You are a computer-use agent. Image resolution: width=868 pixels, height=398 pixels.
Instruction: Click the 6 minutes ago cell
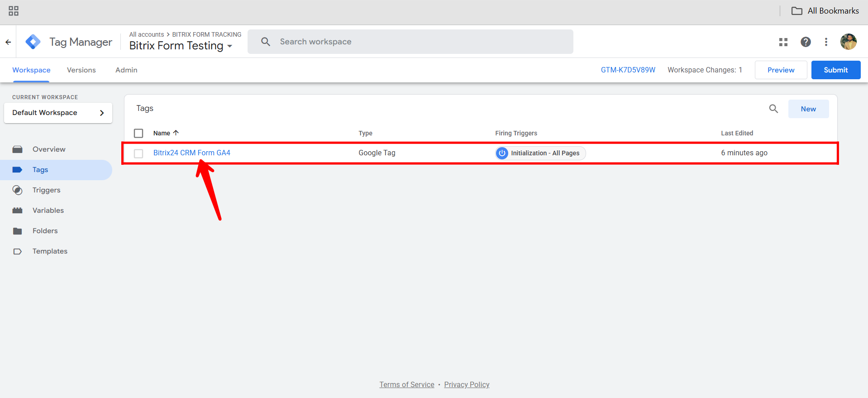point(744,153)
